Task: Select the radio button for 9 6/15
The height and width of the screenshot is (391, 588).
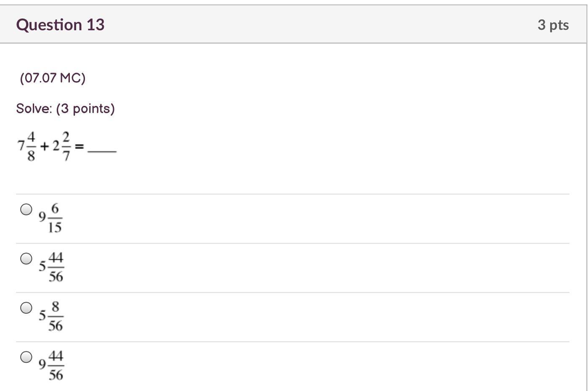Action: (26, 209)
